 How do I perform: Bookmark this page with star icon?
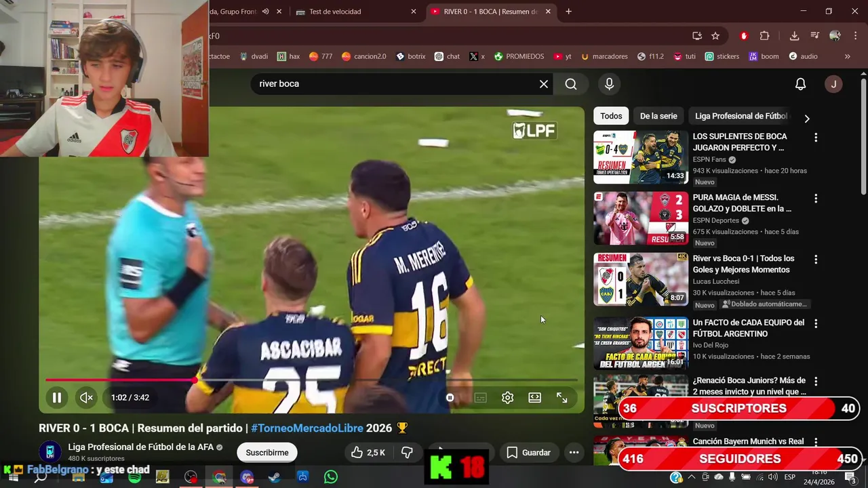tap(715, 36)
